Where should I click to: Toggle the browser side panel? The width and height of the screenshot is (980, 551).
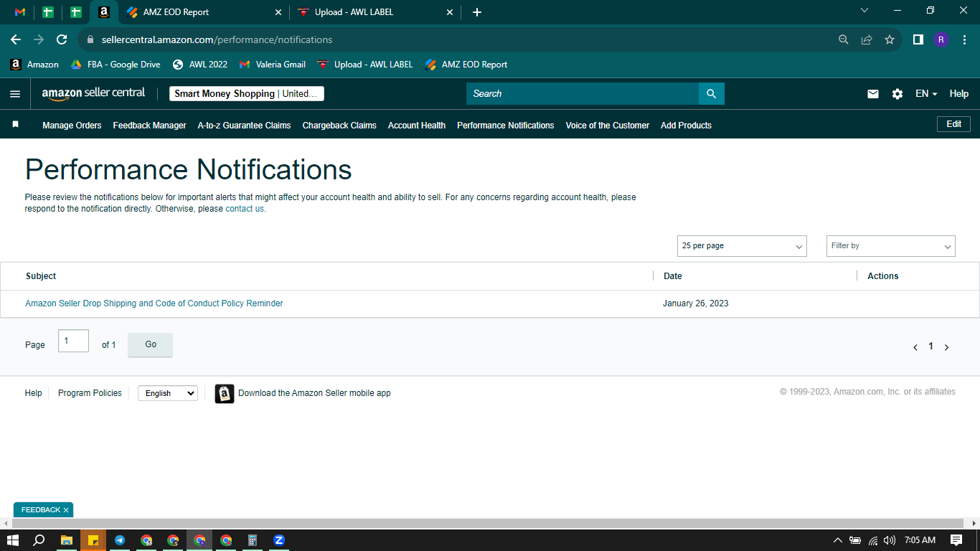918,39
